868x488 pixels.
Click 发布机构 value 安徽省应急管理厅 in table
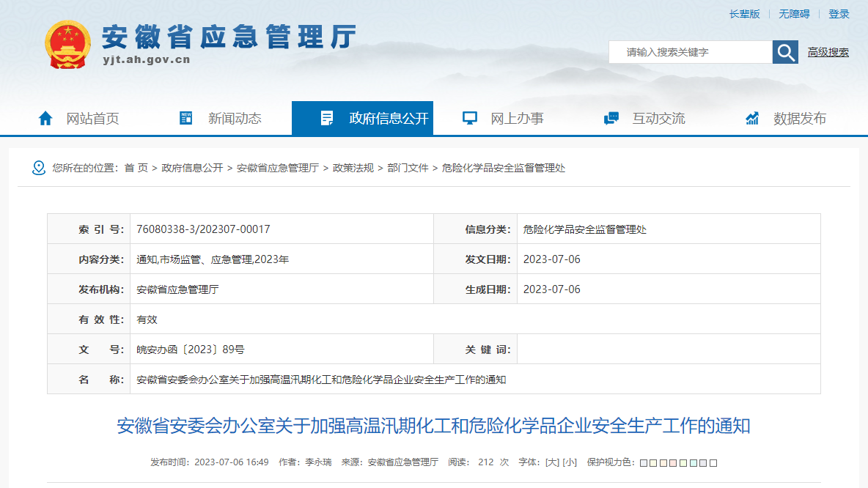(177, 289)
